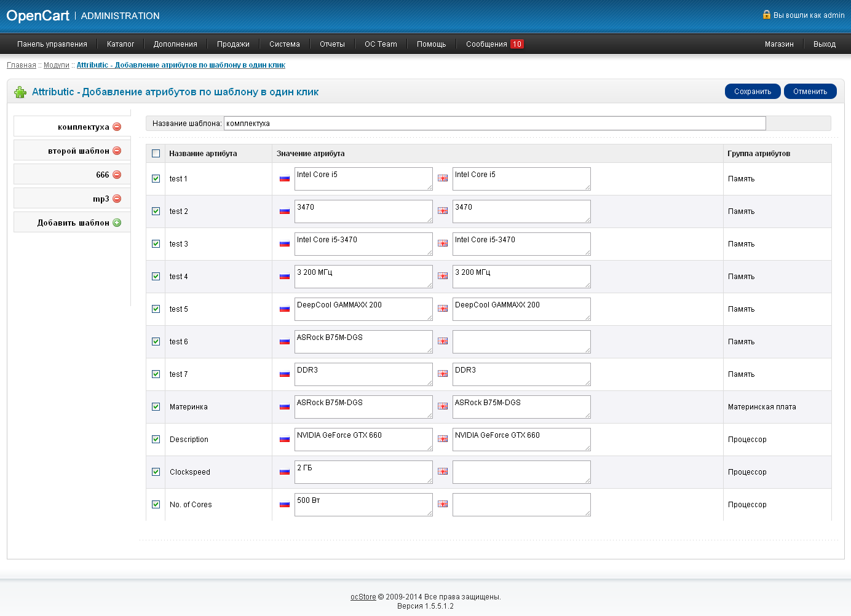851x616 pixels.
Task: Click the Russian flag icon in test 1 row
Action: 285,178
